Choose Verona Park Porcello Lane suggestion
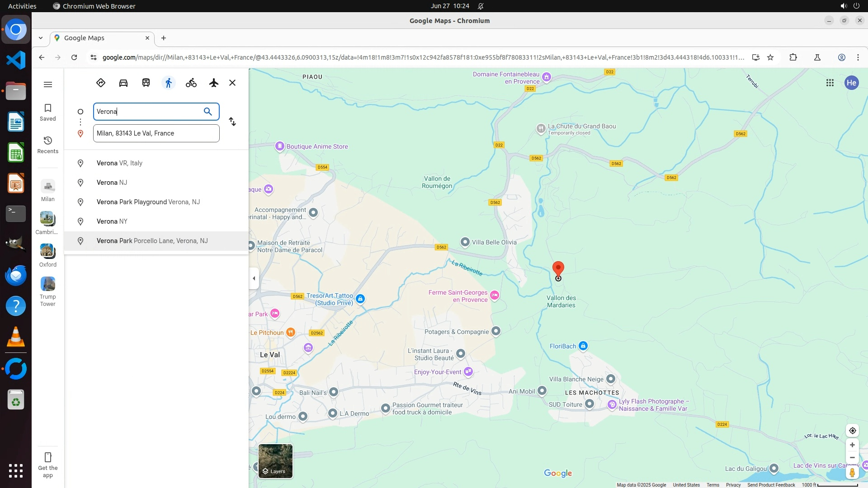Image resolution: width=868 pixels, height=488 pixels. [152, 241]
